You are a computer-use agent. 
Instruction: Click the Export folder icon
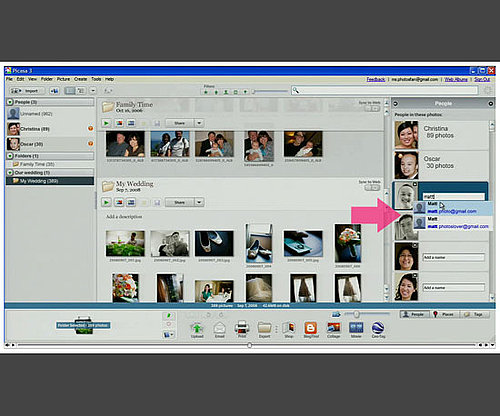click(x=264, y=330)
